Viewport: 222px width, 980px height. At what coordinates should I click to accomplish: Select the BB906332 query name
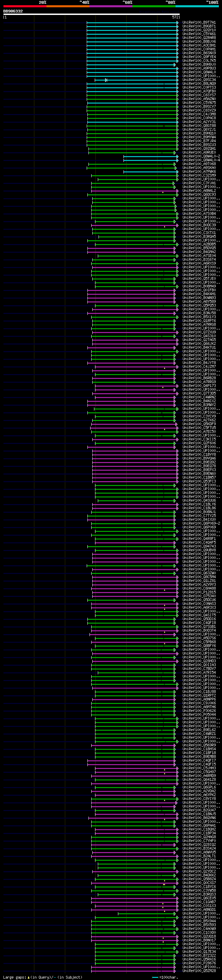13,11
